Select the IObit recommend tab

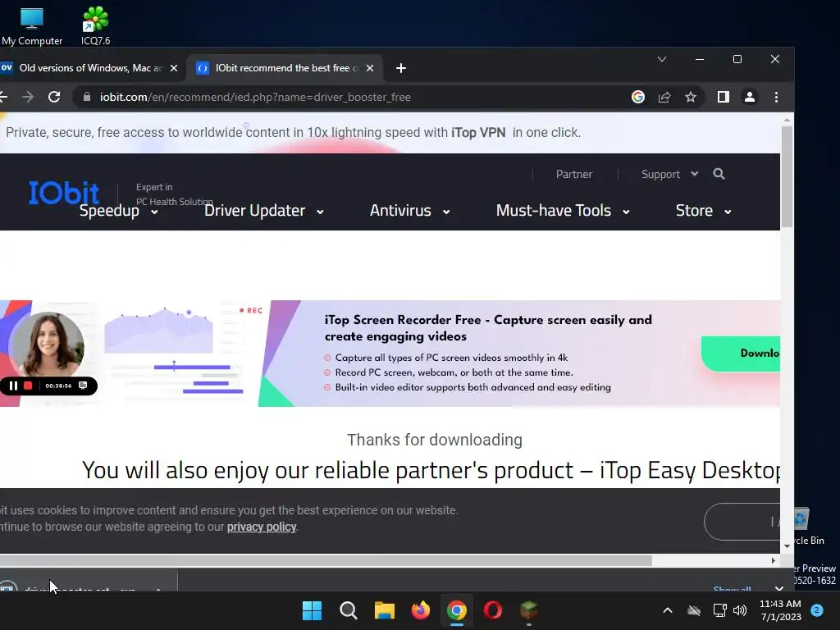284,68
